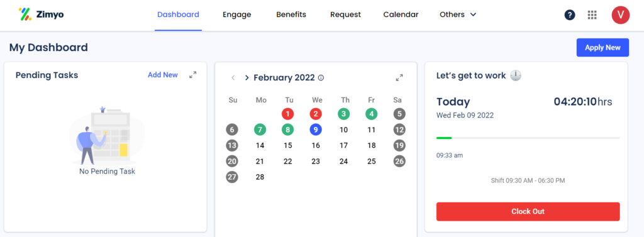Go to next month in calendar
644x237 pixels.
247,77
